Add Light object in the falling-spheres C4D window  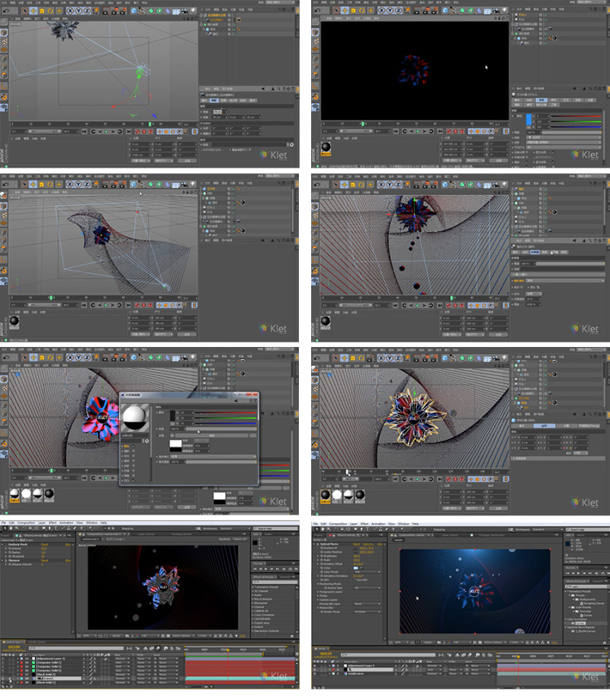pyautogui.click(x=505, y=184)
